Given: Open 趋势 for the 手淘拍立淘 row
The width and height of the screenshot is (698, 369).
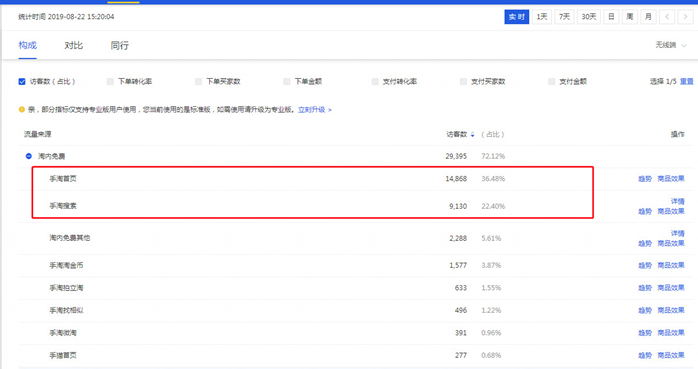Looking at the screenshot, I should click(x=645, y=288).
